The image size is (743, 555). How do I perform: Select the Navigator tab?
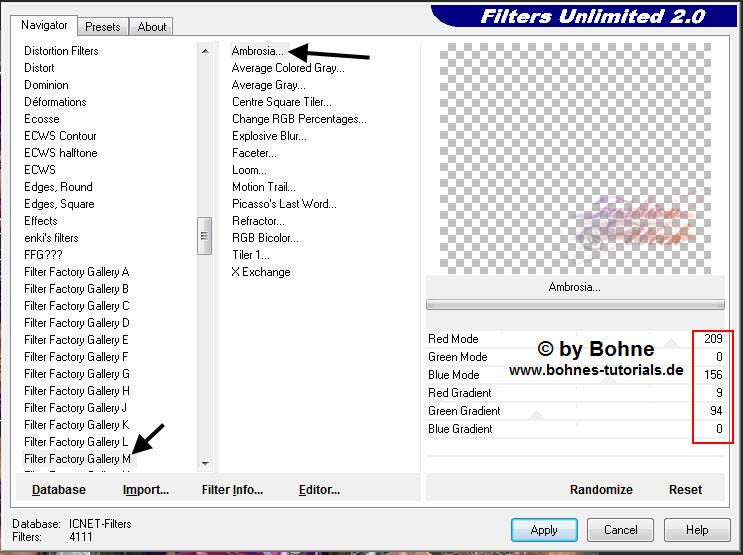click(x=45, y=25)
